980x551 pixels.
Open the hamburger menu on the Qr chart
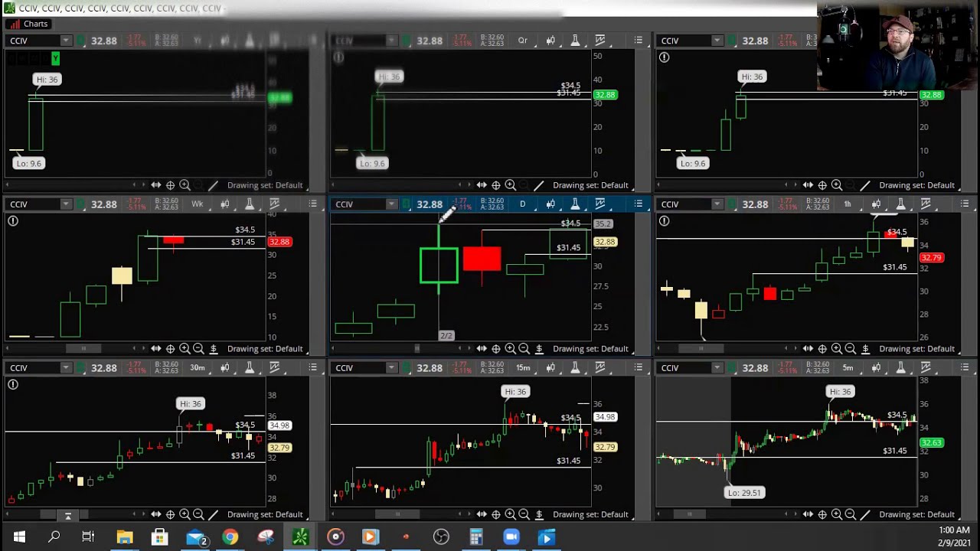pos(639,41)
